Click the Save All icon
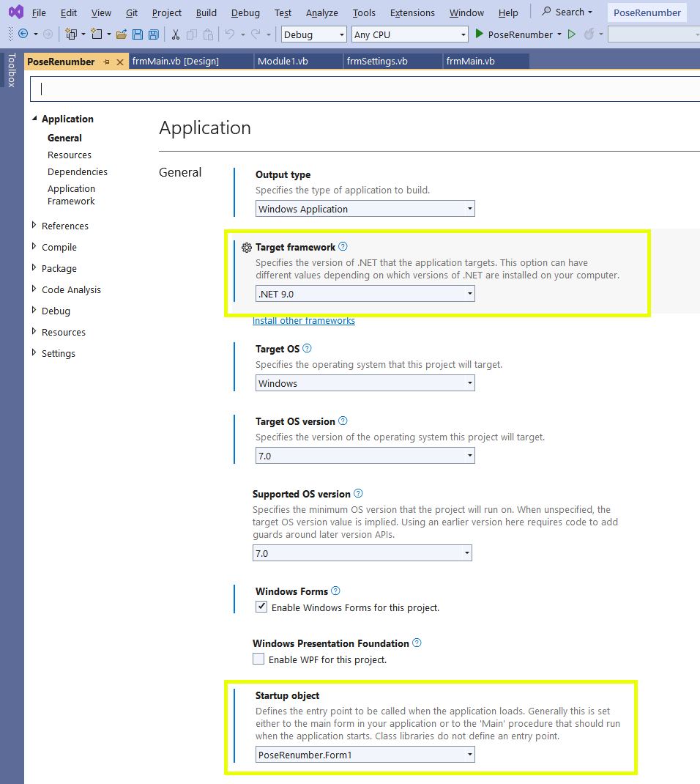Image resolution: width=700 pixels, height=784 pixels. [x=153, y=34]
